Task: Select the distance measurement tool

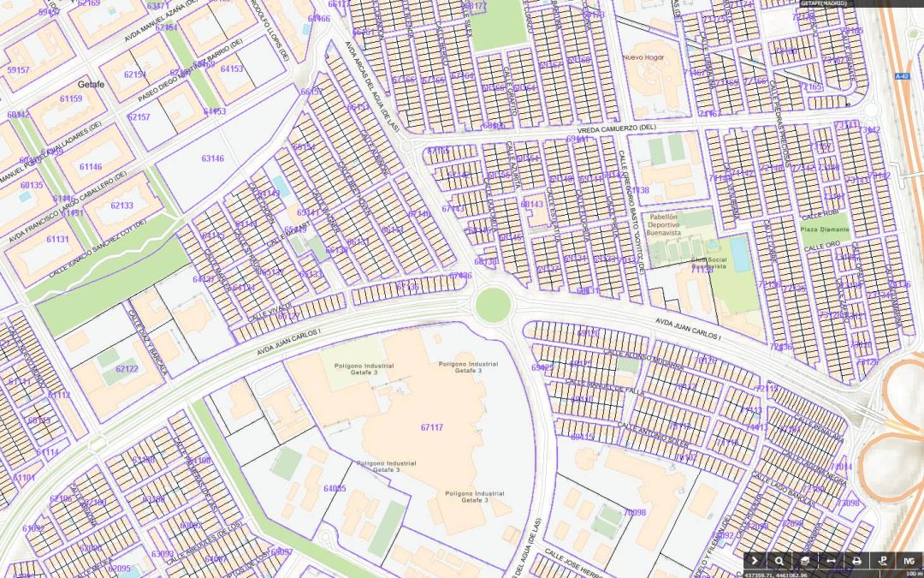Action: pos(830,560)
